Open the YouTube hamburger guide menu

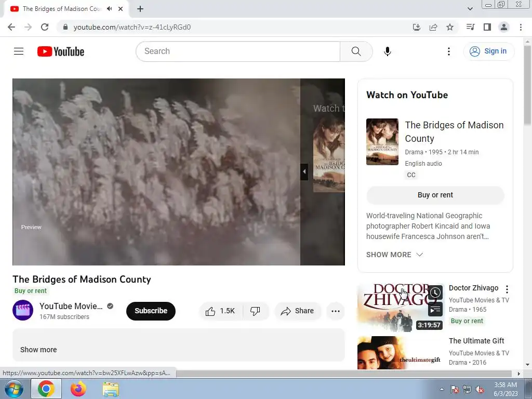pos(19,51)
